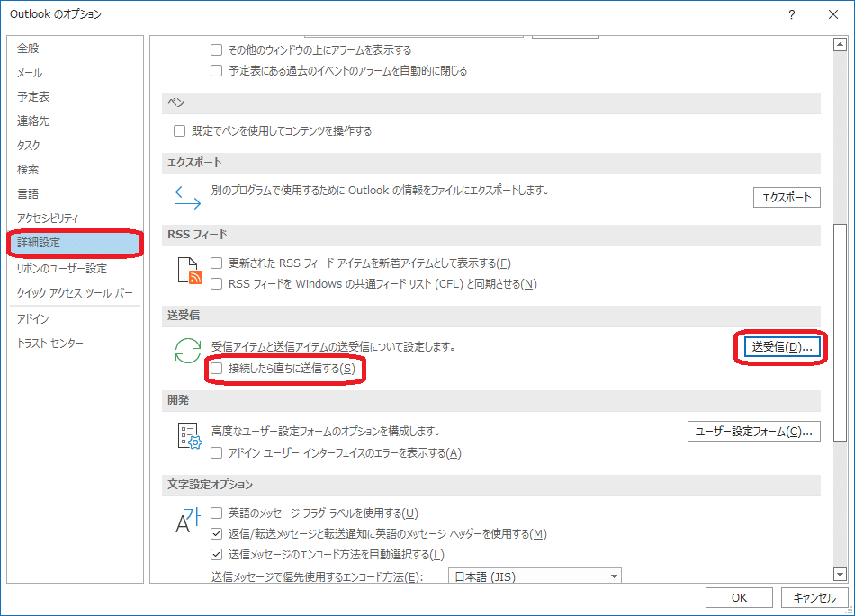Viewport: 855px width, 616px height.
Task: Check 接続したら直ちに送信する(S)
Action: (x=217, y=369)
